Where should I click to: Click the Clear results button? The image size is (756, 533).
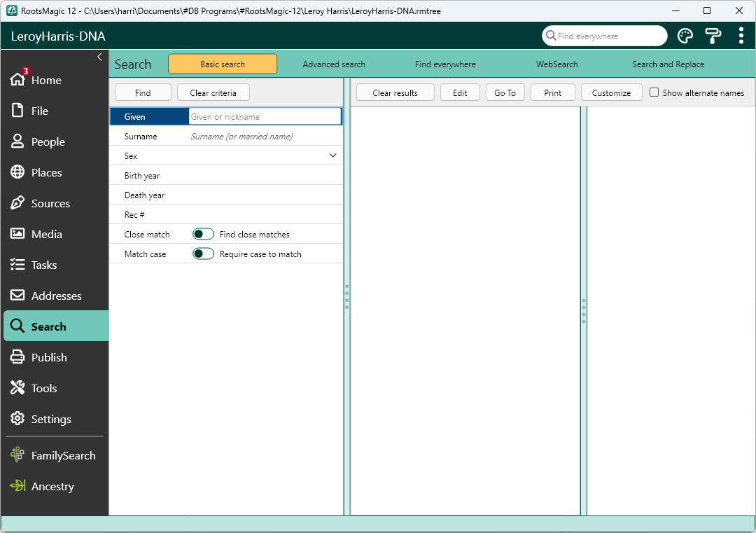coord(395,92)
